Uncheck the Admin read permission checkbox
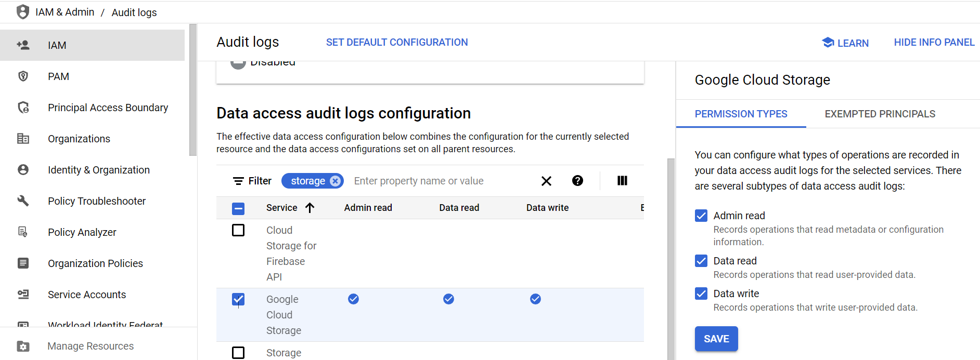Viewport: 980px width, 360px height. click(701, 216)
